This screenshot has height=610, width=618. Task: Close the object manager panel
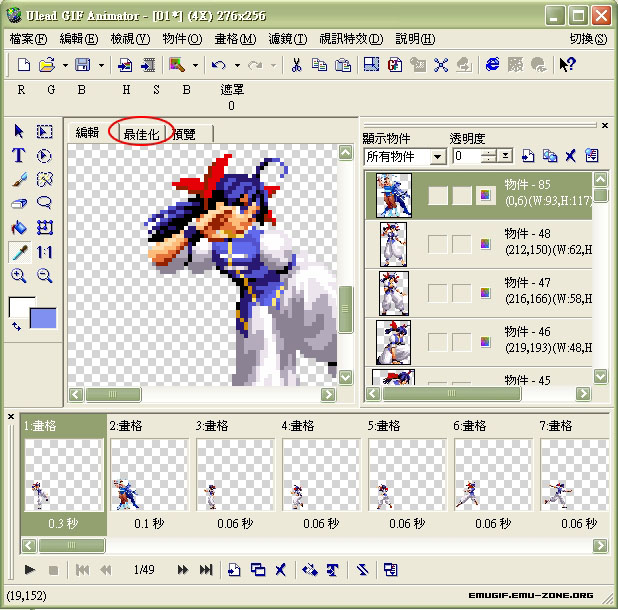coord(605,125)
